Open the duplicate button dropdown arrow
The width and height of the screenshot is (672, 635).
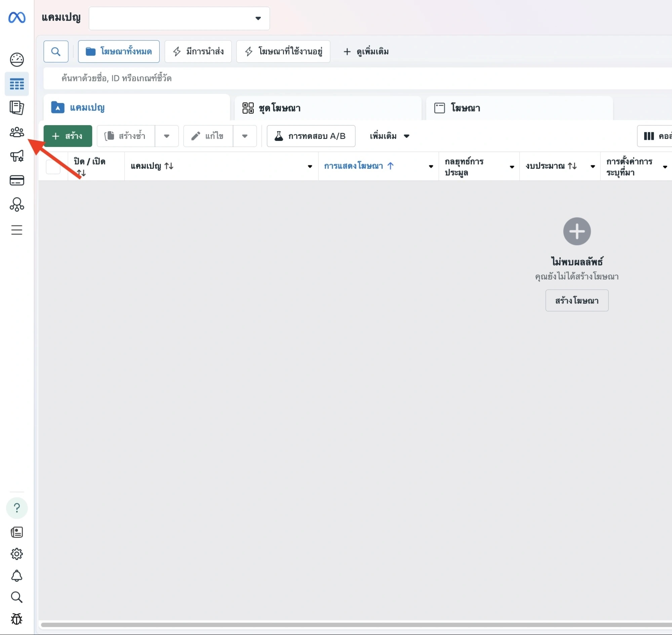pos(166,136)
